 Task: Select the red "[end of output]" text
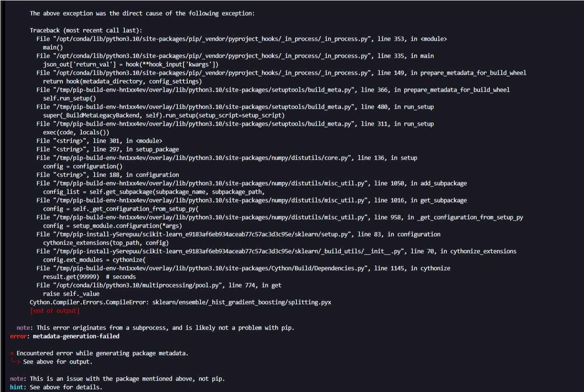coord(54,311)
